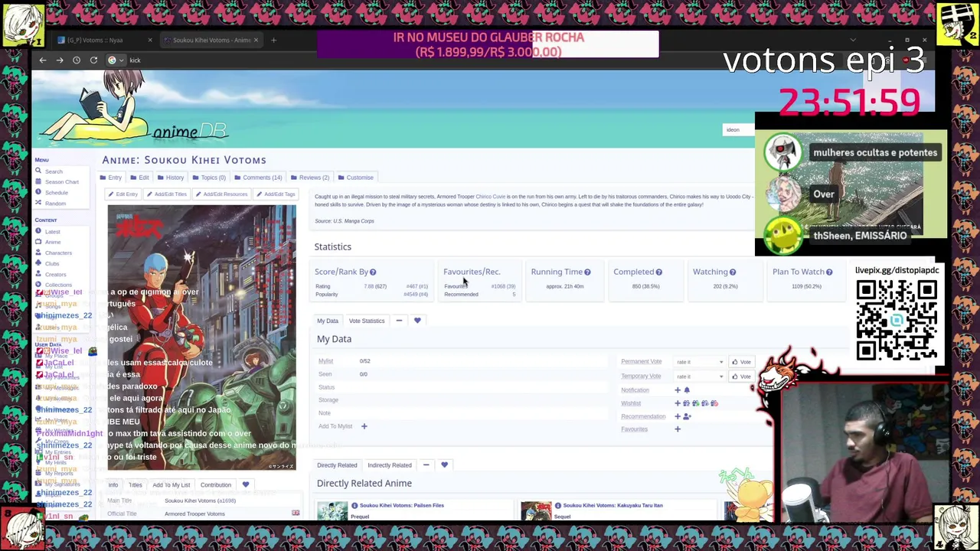Click the site search field containing ideon
Screen dimensions: 980x551
point(737,129)
